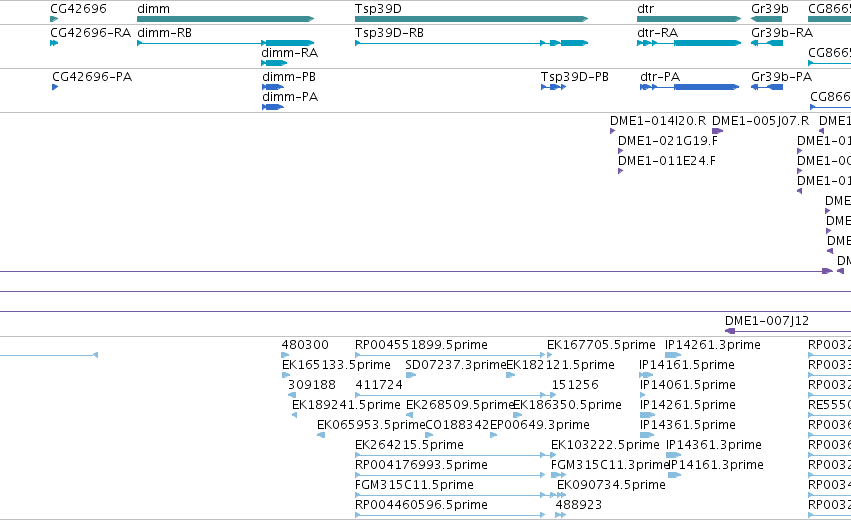The width and height of the screenshot is (851, 520).
Task: Click EK090734.5prime EST
Action: [x=561, y=496]
